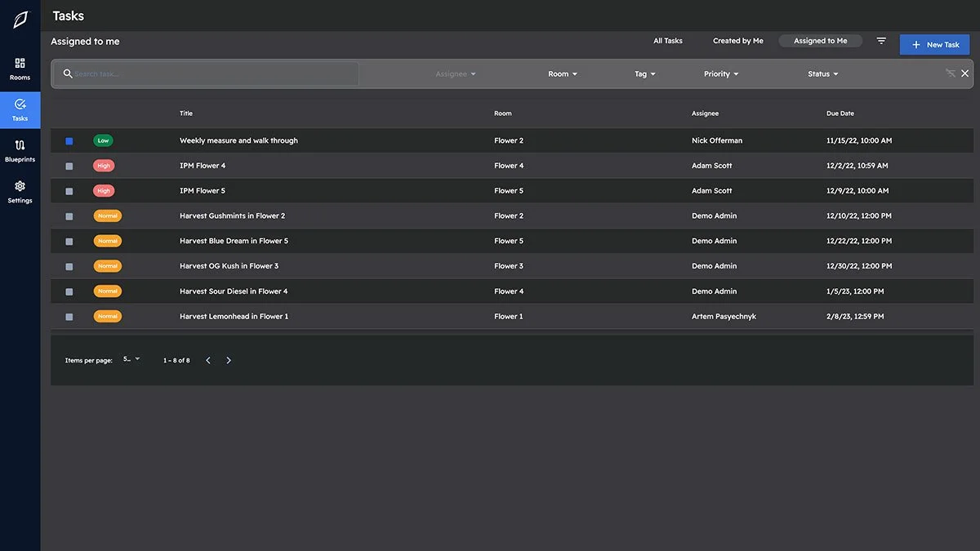This screenshot has height=551, width=980.
Task: Expand the items per page dropdown
Action: (131, 358)
